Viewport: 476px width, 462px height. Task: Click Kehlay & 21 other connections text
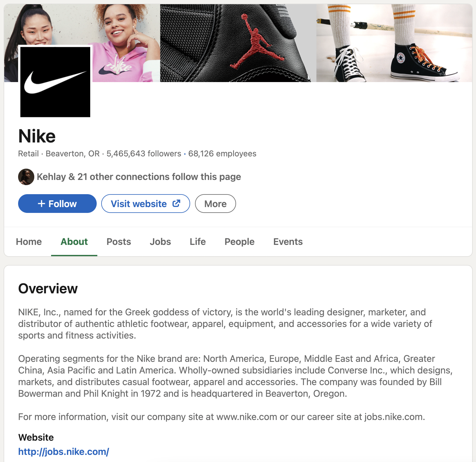(x=139, y=177)
